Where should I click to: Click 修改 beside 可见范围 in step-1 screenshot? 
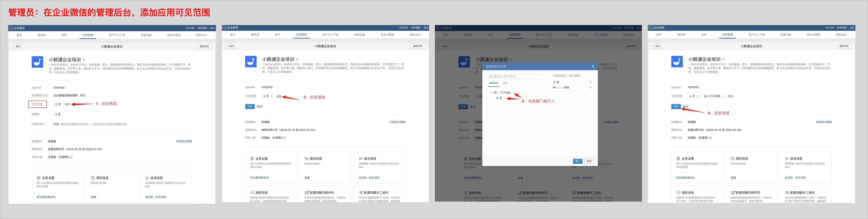click(67, 104)
